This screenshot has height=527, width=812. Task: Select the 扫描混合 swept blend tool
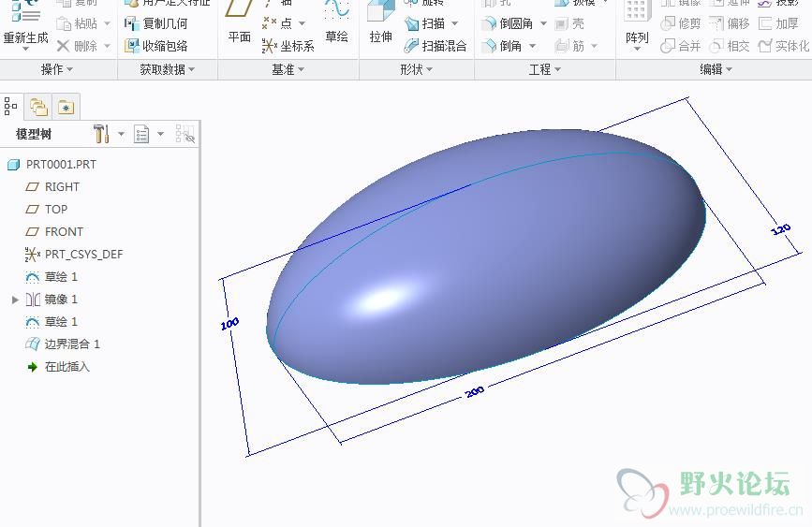[436, 46]
